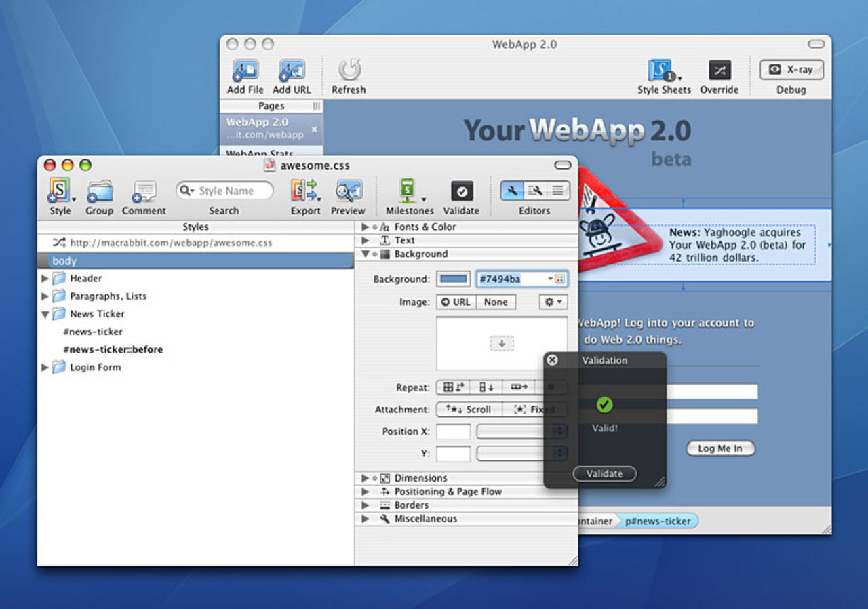
Task: Open the Background color swatch
Action: [453, 279]
